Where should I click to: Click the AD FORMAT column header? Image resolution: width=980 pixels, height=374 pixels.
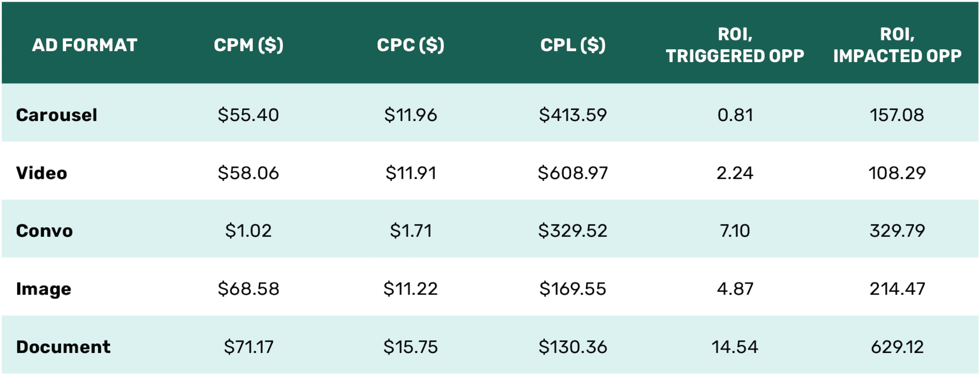[x=85, y=45]
